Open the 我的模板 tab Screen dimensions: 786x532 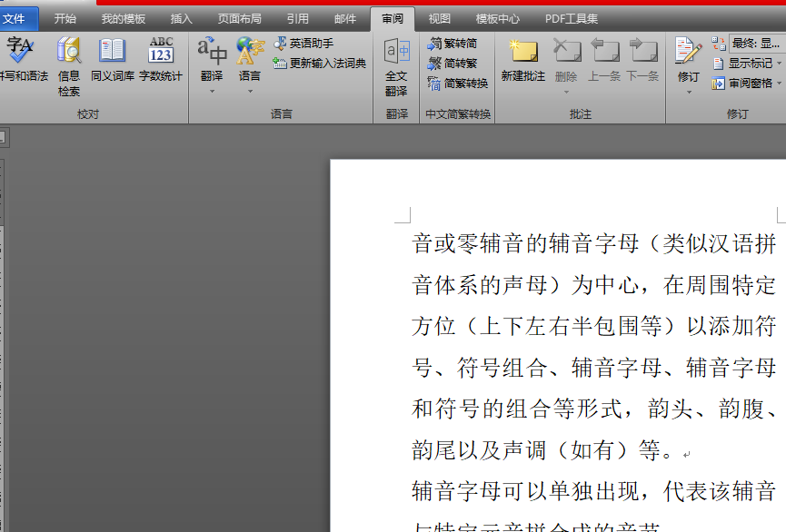(x=124, y=19)
